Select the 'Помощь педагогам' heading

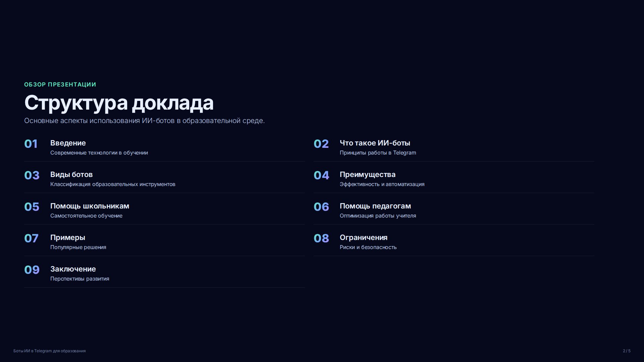pos(375,206)
